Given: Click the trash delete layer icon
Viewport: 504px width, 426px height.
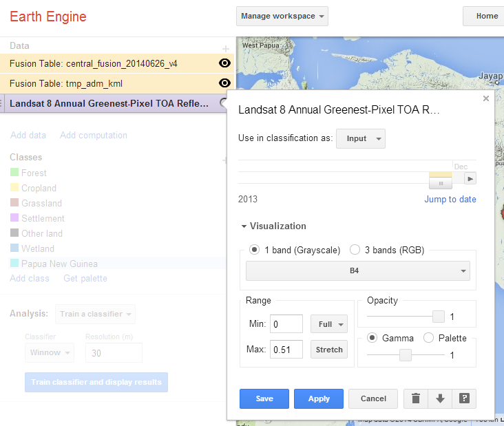Looking at the screenshot, I should pyautogui.click(x=416, y=398).
